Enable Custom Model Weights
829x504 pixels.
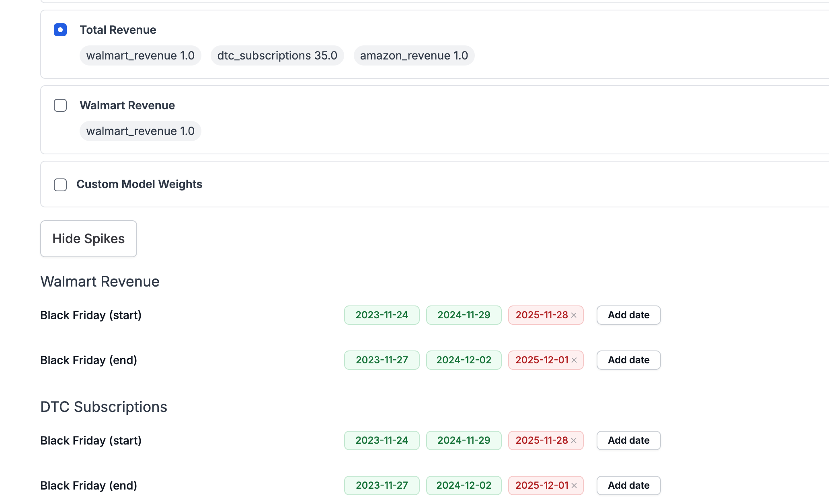pos(60,185)
